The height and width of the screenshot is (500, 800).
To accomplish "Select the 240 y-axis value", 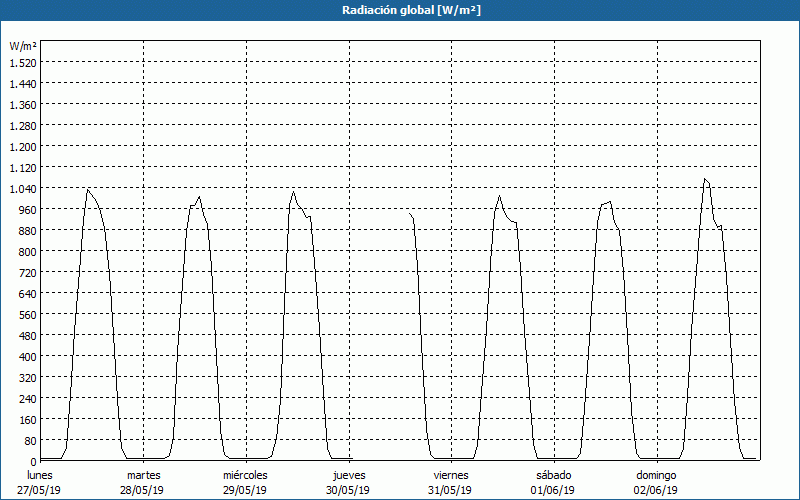I will tap(28, 399).
